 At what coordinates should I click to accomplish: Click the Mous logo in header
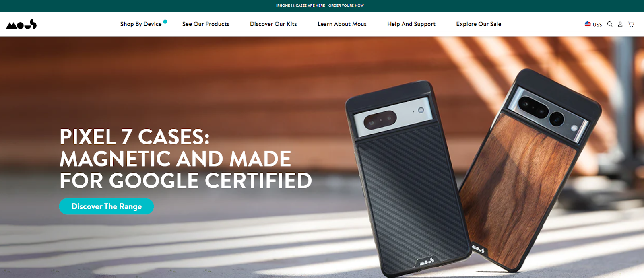tap(21, 24)
